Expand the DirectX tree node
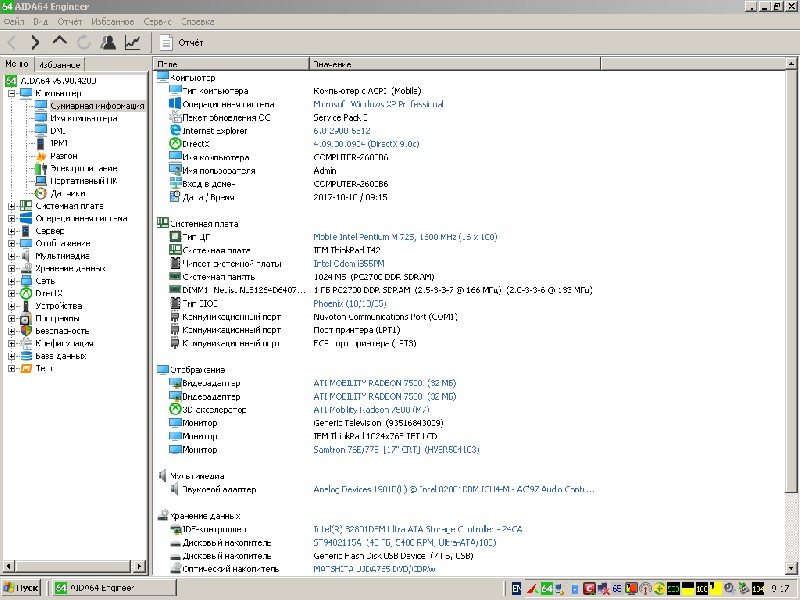Image resolution: width=800 pixels, height=600 pixels. 12,293
